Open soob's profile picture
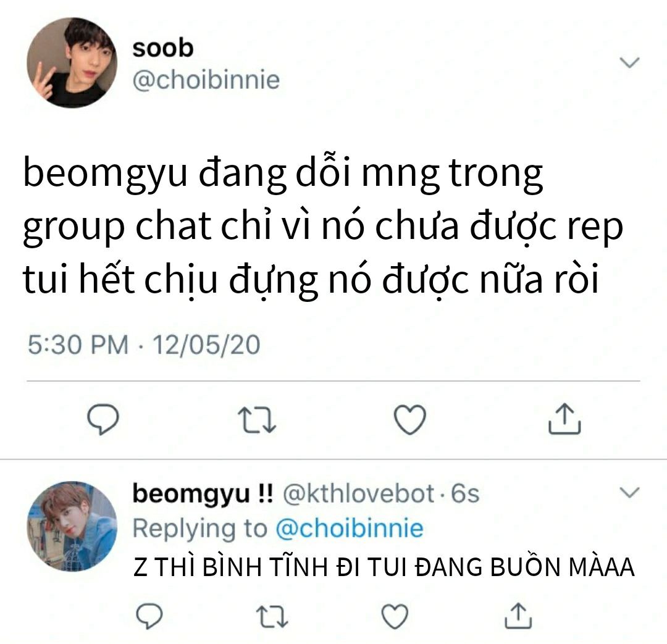The width and height of the screenshot is (667, 644). (72, 62)
